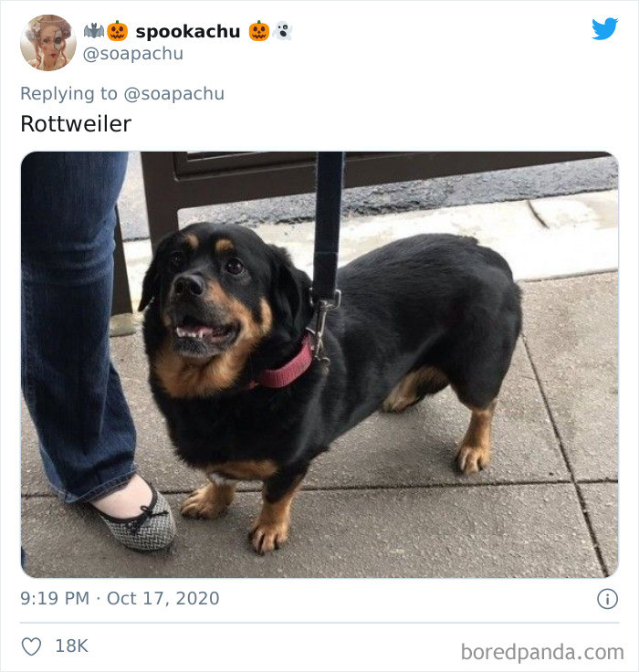Open spookachu display name profile
This screenshot has height=672, width=639.
coord(188,32)
